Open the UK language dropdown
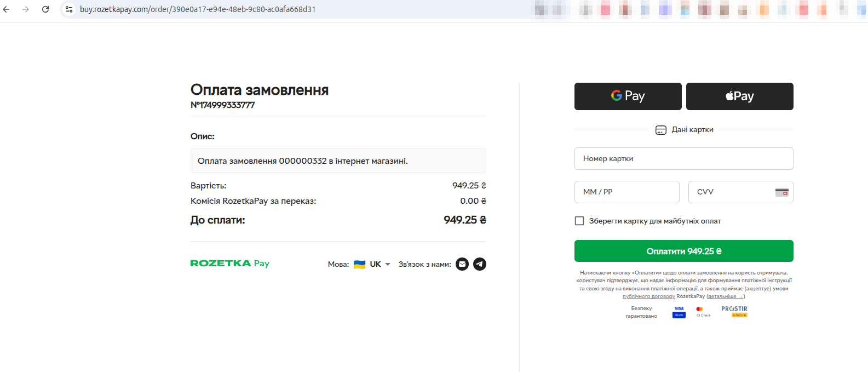The image size is (868, 372). [x=380, y=264]
